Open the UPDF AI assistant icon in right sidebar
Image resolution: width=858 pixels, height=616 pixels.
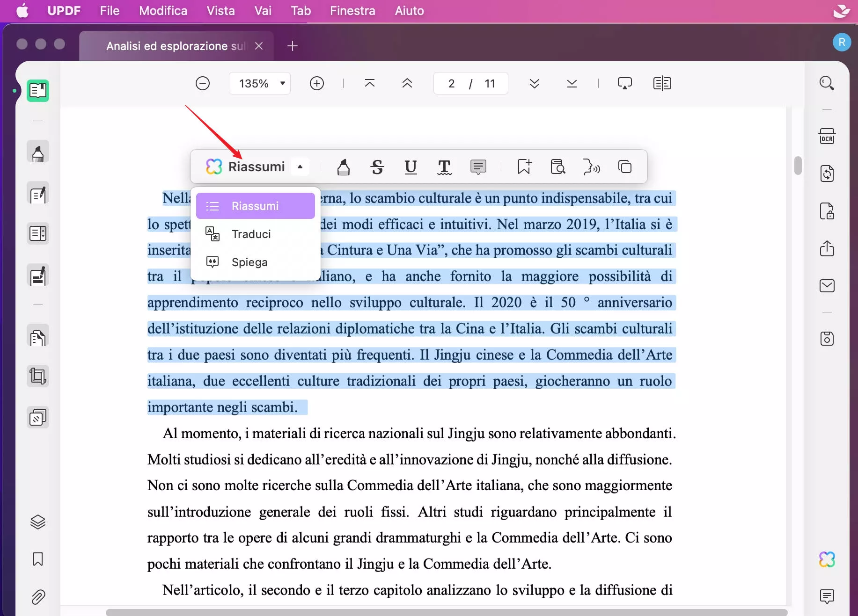tap(827, 559)
